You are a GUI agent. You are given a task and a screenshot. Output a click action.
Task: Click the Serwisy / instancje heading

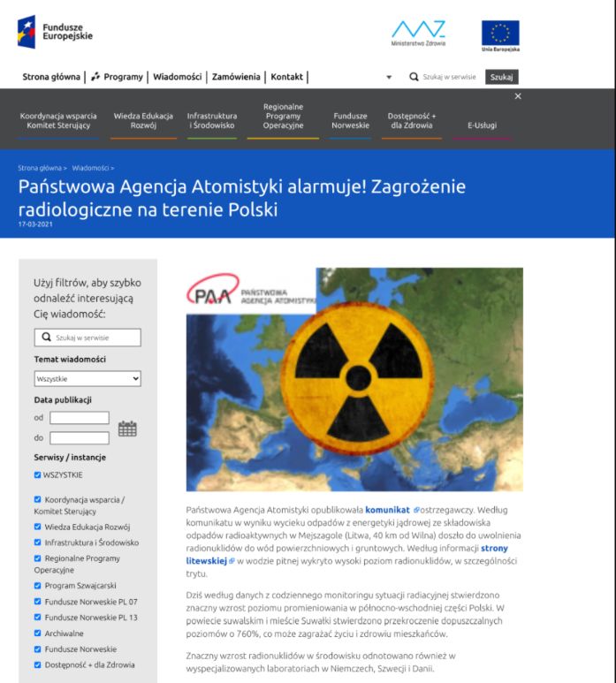[70, 457]
